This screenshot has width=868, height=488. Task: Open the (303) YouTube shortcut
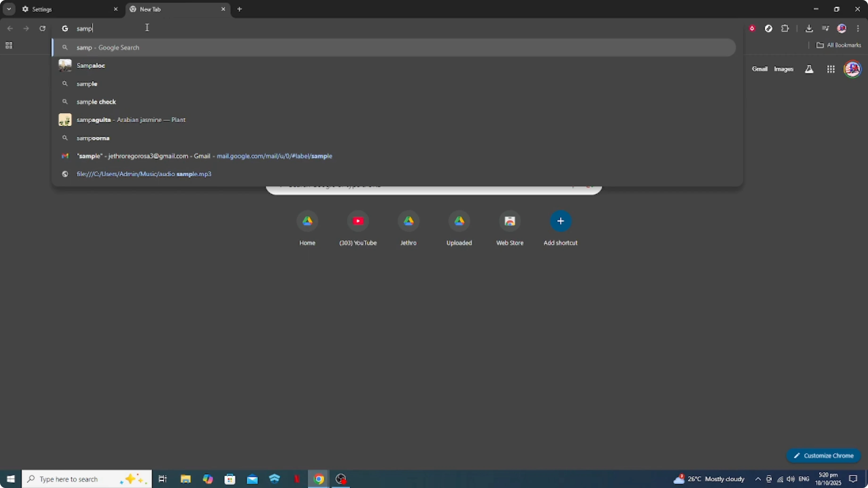click(358, 228)
